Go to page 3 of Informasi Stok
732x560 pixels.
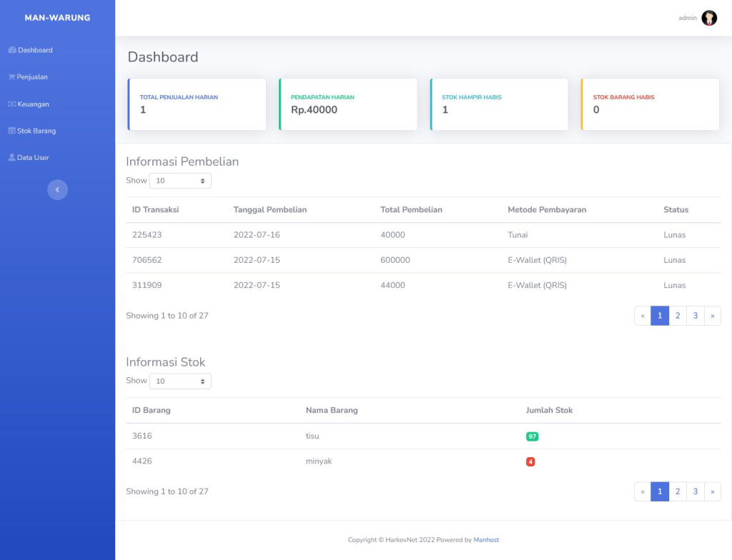(x=695, y=491)
